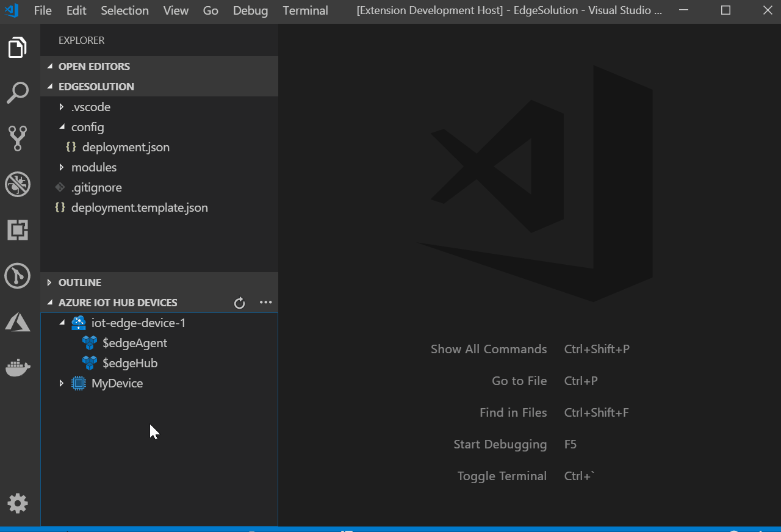781x532 pixels.
Task: Expand the Open Editors section
Action: tap(50, 66)
